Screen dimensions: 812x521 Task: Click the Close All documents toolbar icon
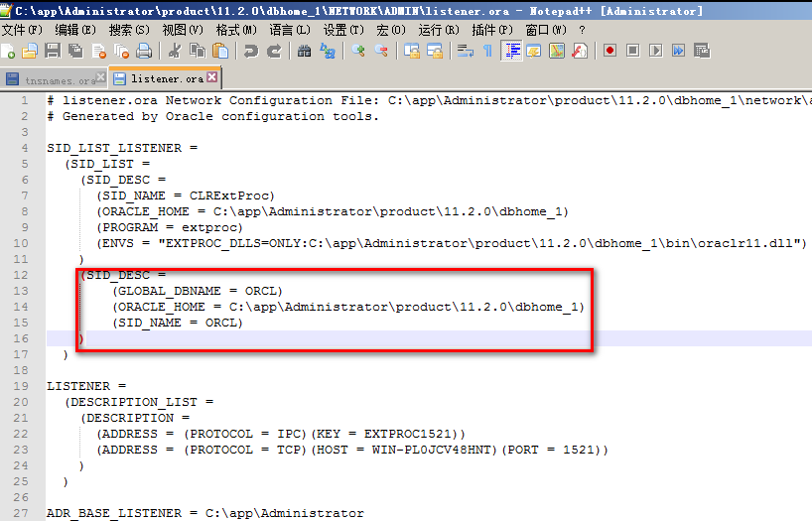[121, 51]
